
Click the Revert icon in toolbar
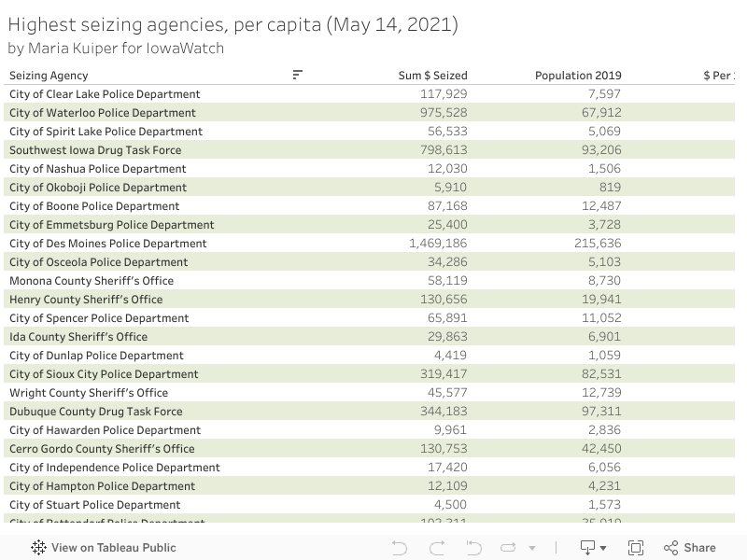473,548
